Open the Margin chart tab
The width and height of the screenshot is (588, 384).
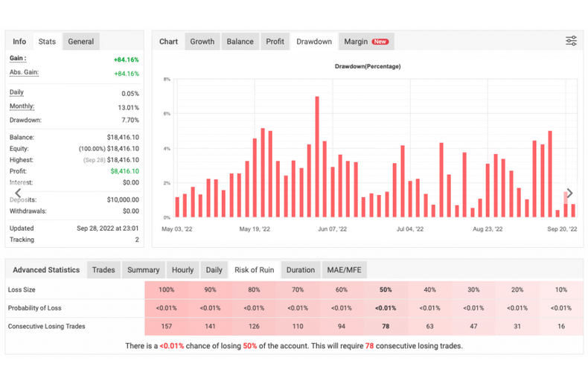(366, 42)
